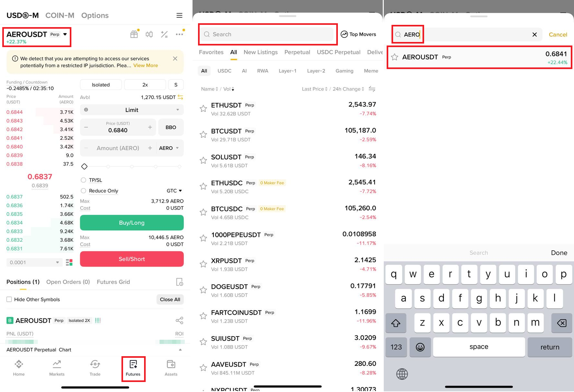This screenshot has width=574, height=392.
Task: Tap Close All positions
Action: tap(170, 299)
